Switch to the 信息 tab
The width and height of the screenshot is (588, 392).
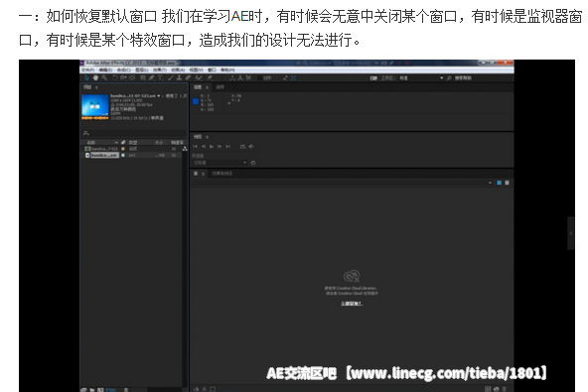tap(198, 87)
